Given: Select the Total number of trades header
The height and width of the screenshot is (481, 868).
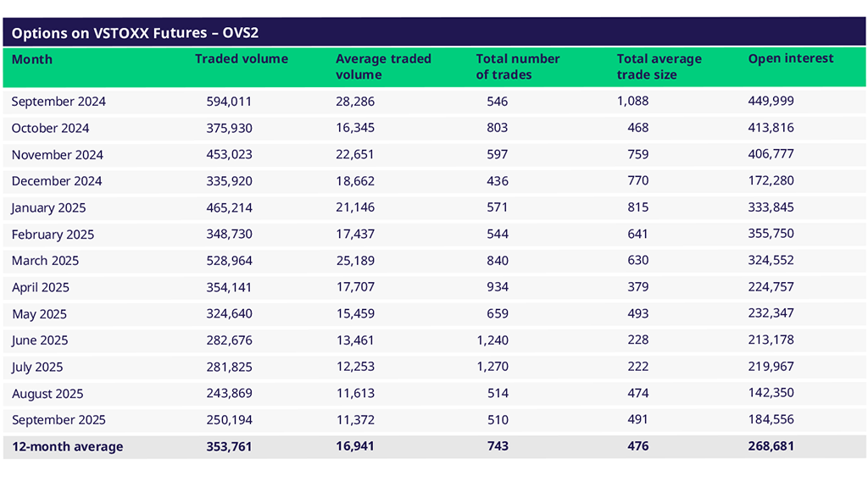Looking at the screenshot, I should [x=518, y=67].
